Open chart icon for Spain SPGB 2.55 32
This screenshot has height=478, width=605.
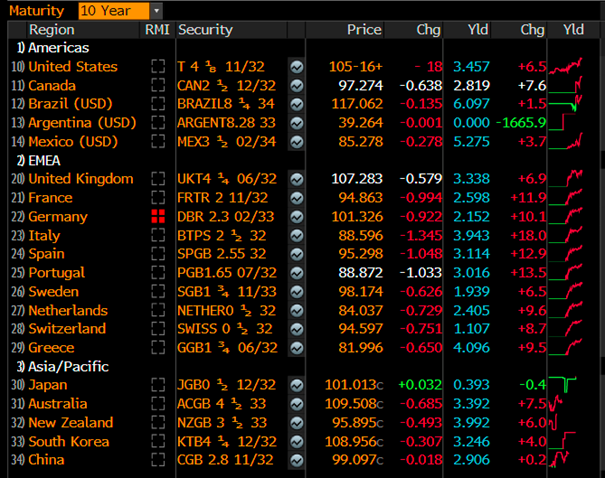[296, 254]
